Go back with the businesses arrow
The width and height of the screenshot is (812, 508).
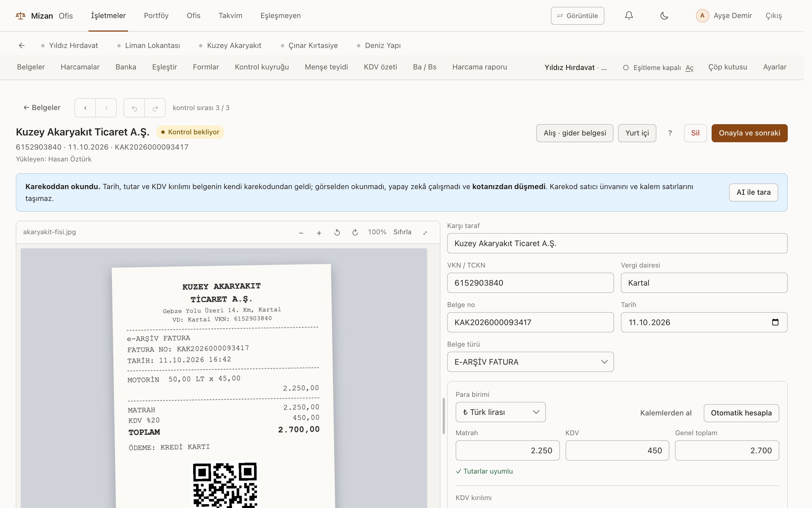pos(22,45)
